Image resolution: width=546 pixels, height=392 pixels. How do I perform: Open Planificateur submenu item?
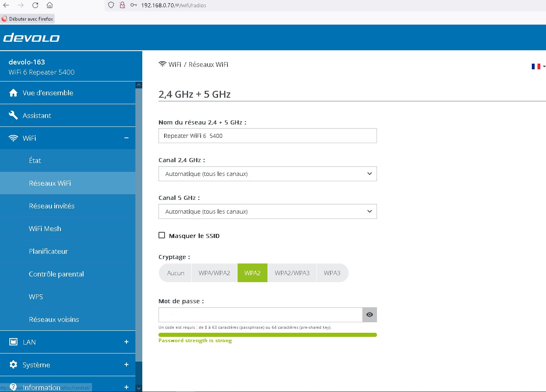pyautogui.click(x=68, y=251)
